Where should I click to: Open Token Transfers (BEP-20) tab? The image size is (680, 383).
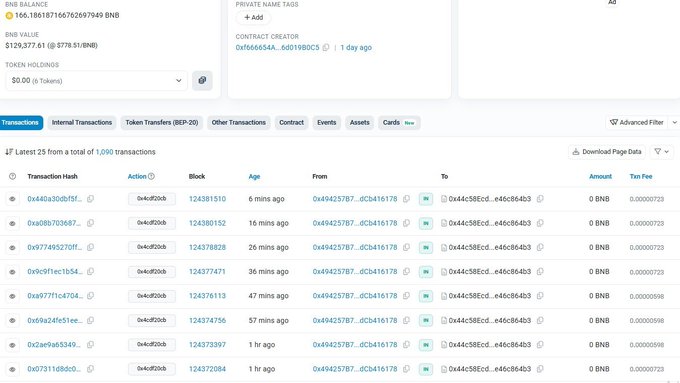[162, 123]
